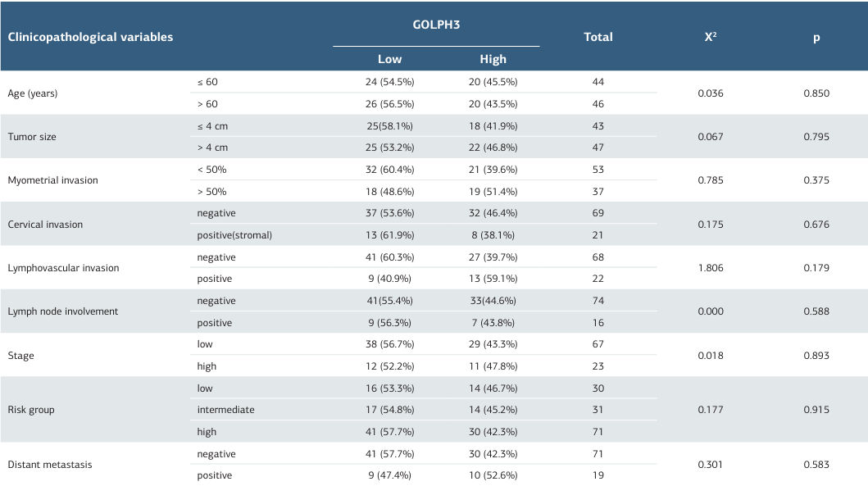This screenshot has width=868, height=486.
Task: Select the Age (years) row label
Action: 33,93
